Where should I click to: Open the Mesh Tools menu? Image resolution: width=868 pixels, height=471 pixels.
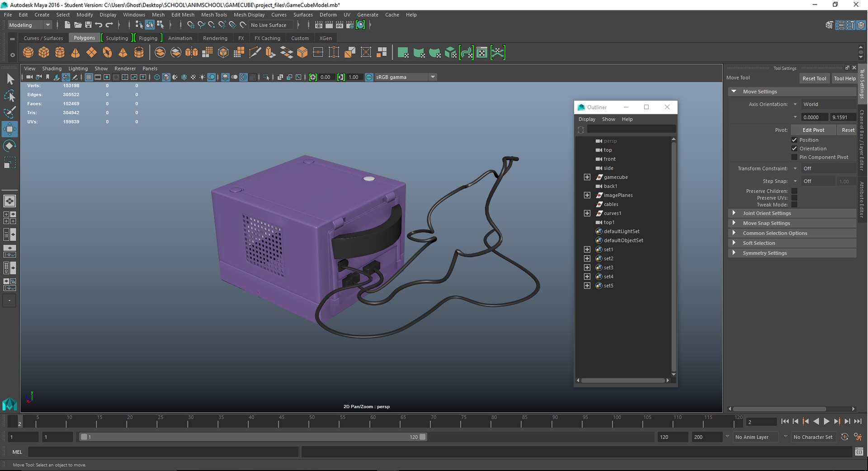point(214,14)
